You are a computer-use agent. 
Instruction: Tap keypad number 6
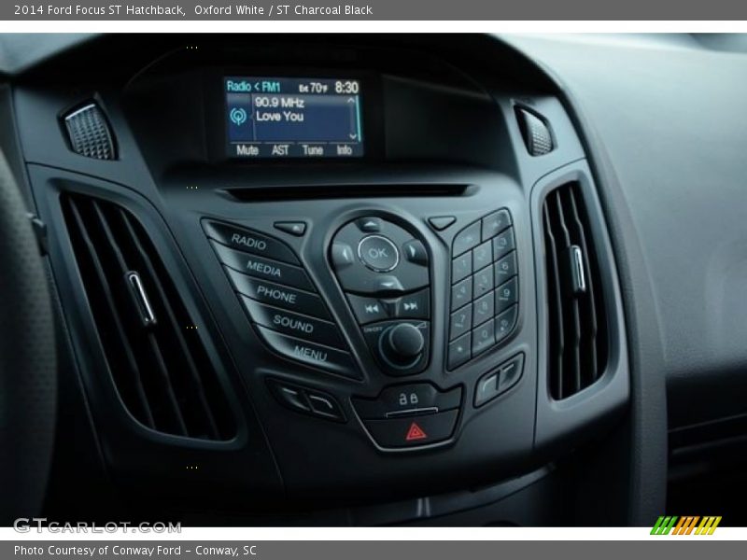click(x=505, y=270)
